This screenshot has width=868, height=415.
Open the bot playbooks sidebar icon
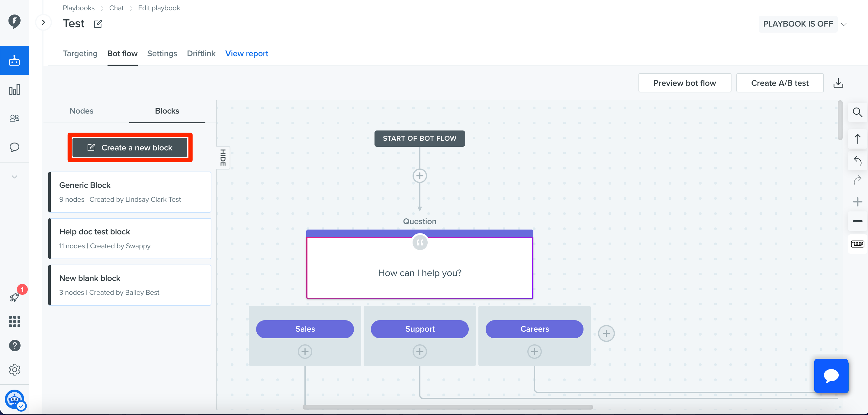tap(14, 60)
